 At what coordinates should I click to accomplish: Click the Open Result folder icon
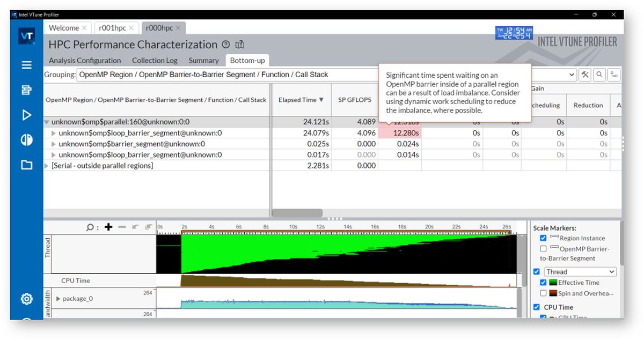(x=26, y=165)
